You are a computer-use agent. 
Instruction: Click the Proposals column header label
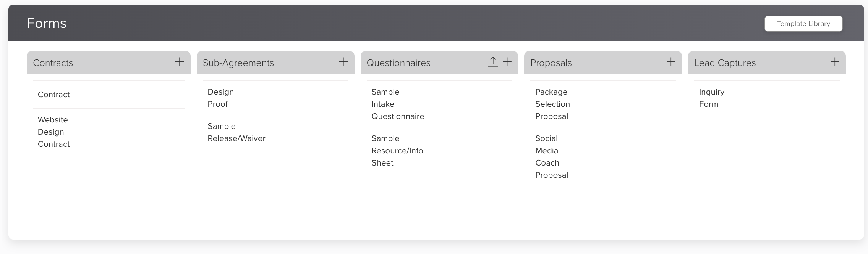[x=551, y=63]
